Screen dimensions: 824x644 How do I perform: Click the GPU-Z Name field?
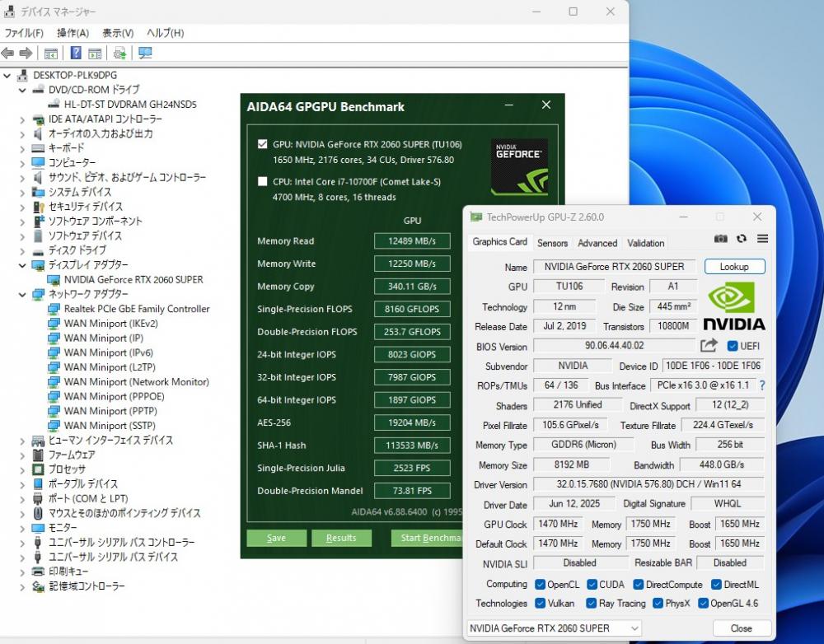click(x=615, y=266)
